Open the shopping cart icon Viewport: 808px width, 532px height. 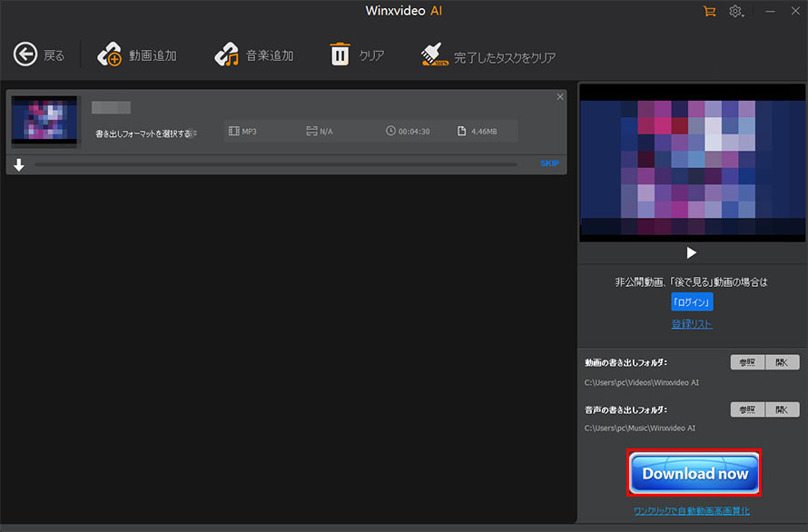(x=709, y=11)
